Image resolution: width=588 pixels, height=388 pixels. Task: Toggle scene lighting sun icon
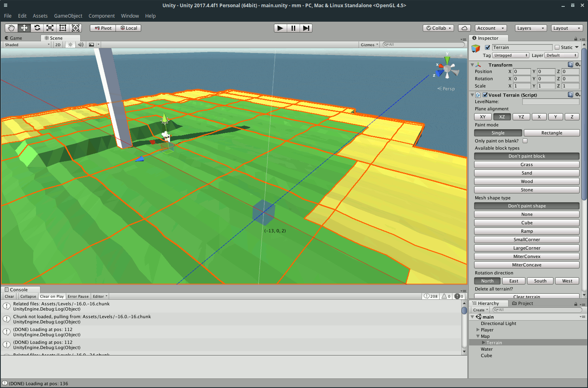71,45
